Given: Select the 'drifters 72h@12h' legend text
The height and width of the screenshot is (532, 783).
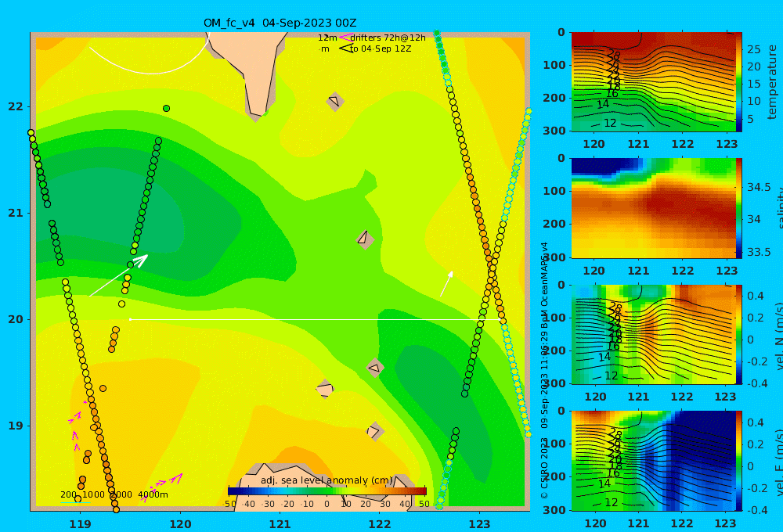Looking at the screenshot, I should click(388, 38).
